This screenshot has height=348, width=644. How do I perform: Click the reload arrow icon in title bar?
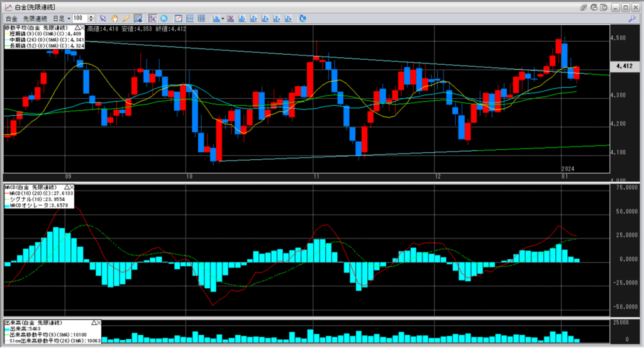point(594,8)
